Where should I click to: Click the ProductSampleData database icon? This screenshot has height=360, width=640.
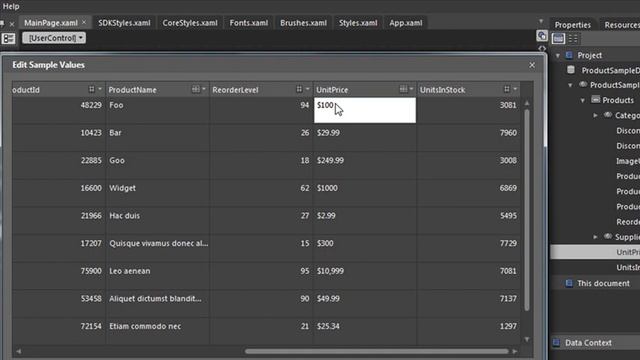pyautogui.click(x=571, y=70)
